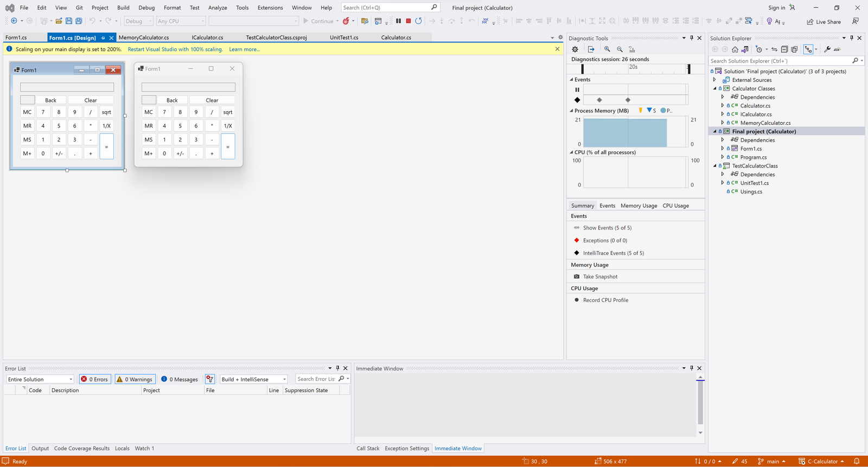Open the Build + IntelliSense dropdown
Viewport: 868px width, 467px height.
pos(253,379)
